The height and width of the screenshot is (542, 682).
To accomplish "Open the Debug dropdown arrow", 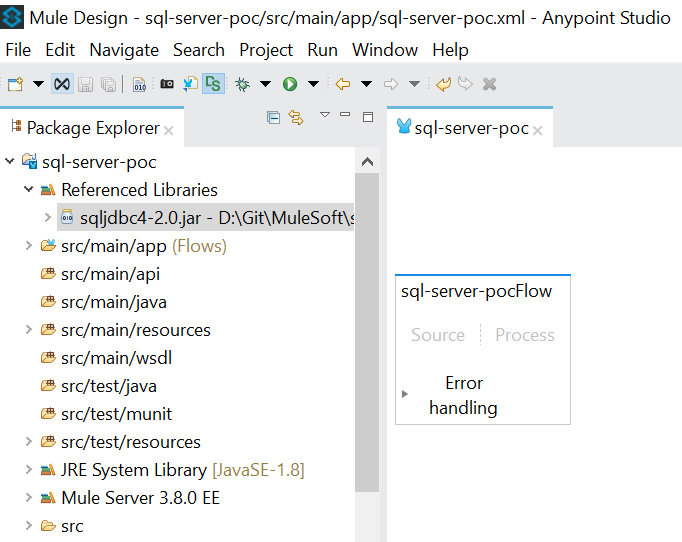I will point(265,84).
